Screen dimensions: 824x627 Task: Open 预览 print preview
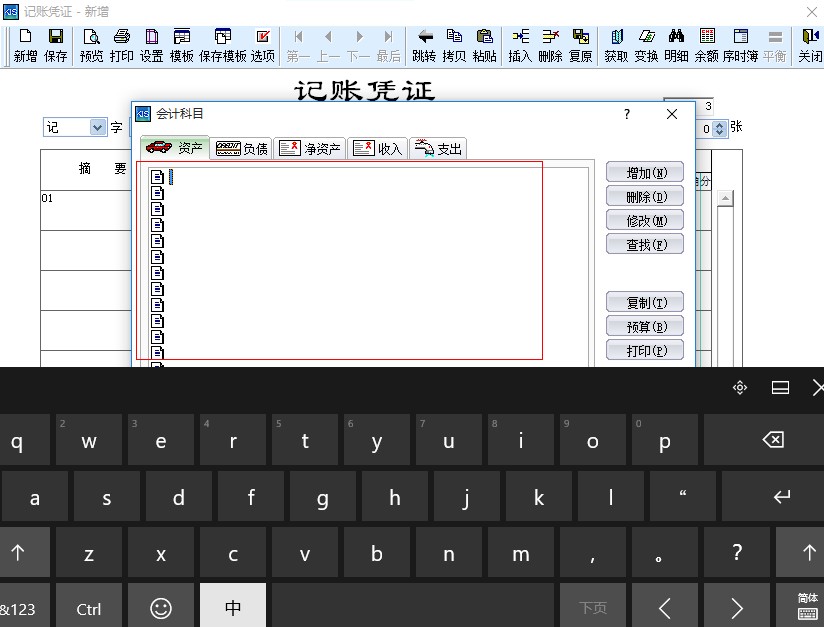coord(91,45)
